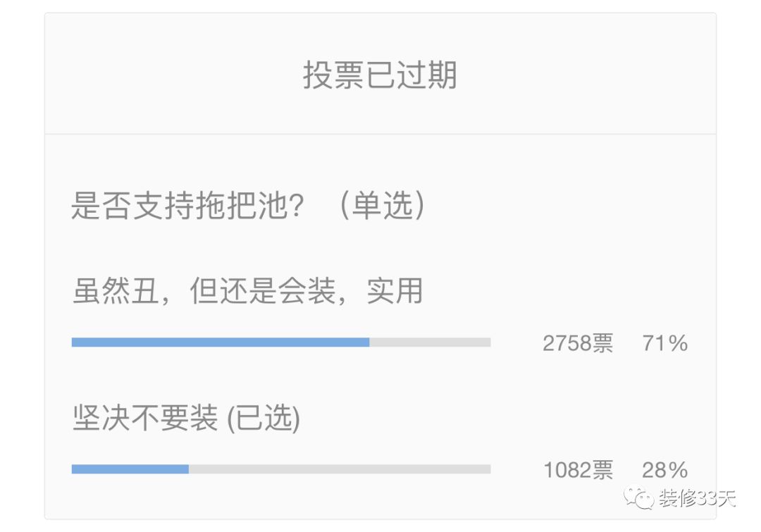This screenshot has height=532, width=761.
Task: Click the (已选) selected marker text
Action: pyautogui.click(x=264, y=419)
